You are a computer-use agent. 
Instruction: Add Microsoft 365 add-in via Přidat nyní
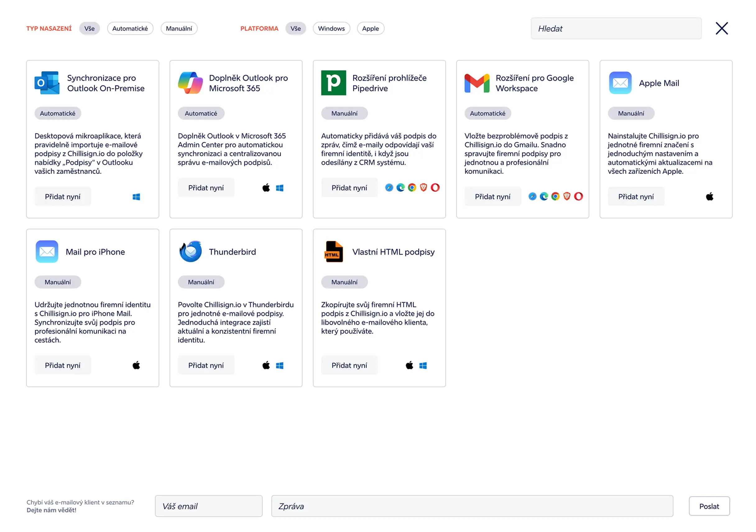206,188
